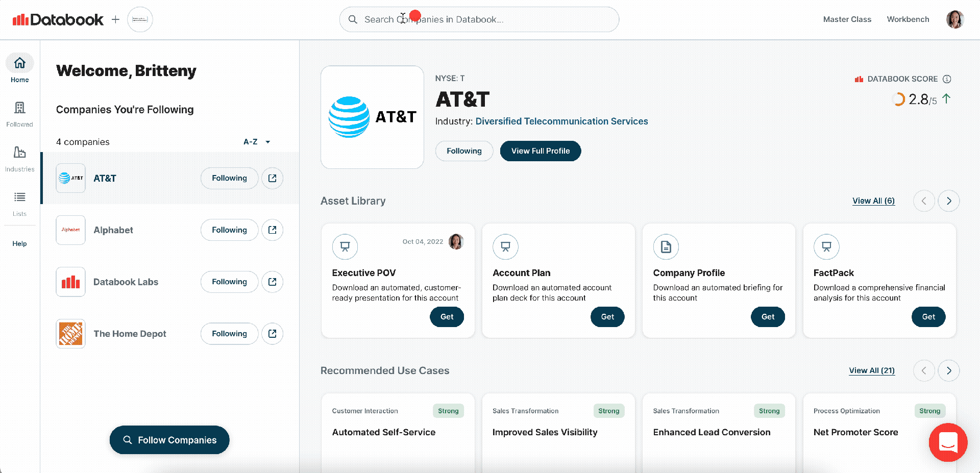This screenshot has width=980, height=473.
Task: Toggle Following for The Home Depot
Action: point(229,334)
